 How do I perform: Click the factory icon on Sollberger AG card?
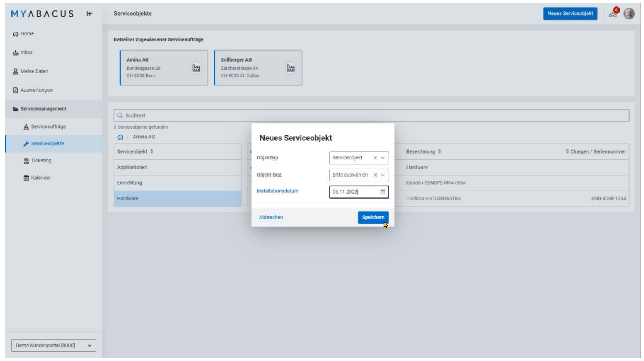click(x=290, y=68)
